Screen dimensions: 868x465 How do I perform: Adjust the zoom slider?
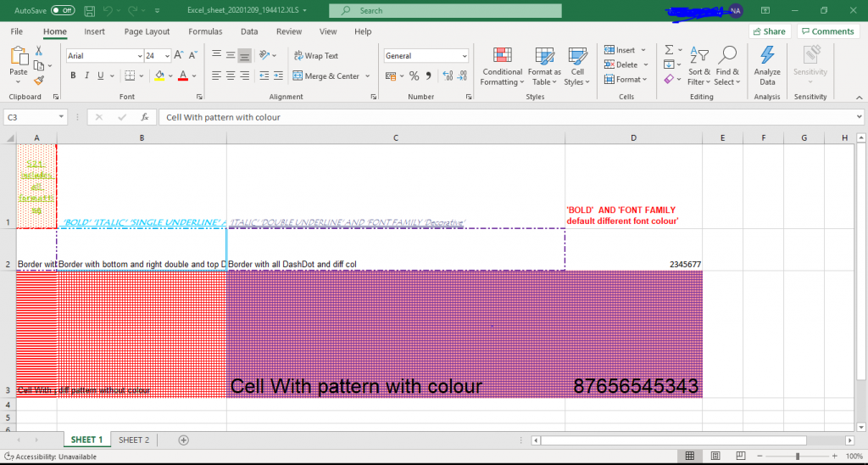tap(797, 457)
